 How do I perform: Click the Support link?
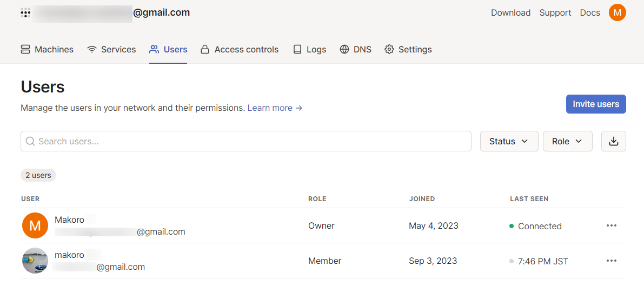pos(555,13)
